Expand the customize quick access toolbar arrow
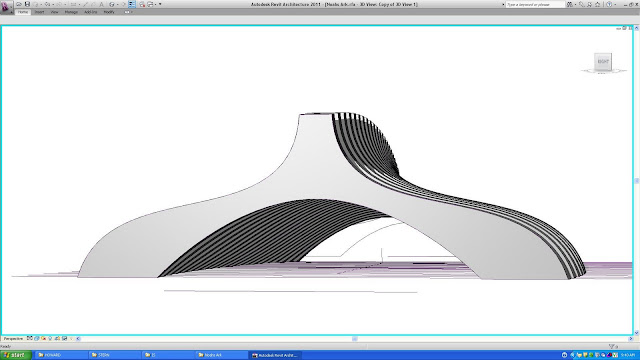The height and width of the screenshot is (360, 640). (160, 4)
